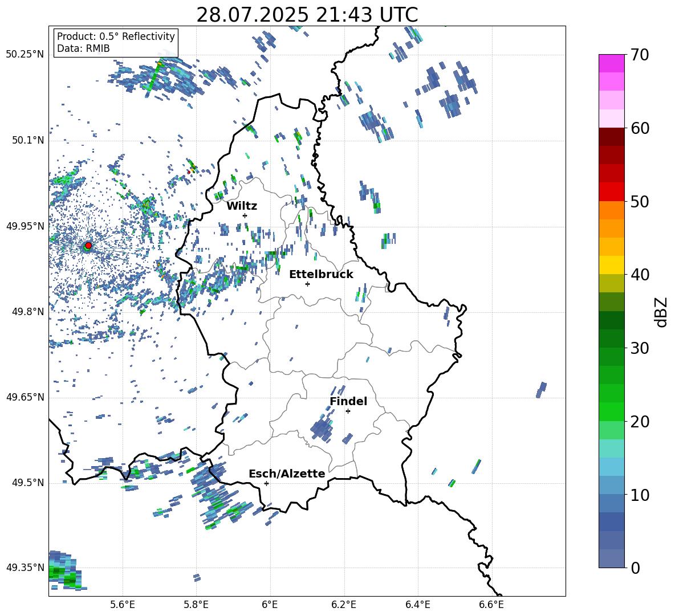Click the magenta top swatch of the colorbar

pyautogui.click(x=611, y=63)
